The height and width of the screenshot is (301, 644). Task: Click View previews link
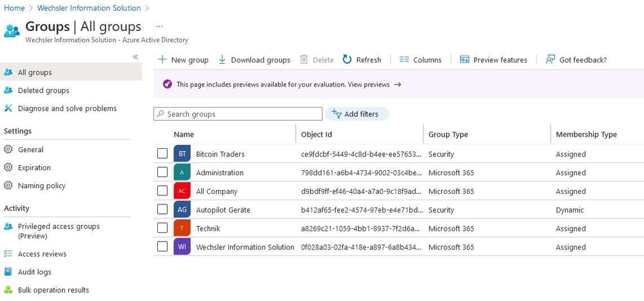tap(368, 84)
